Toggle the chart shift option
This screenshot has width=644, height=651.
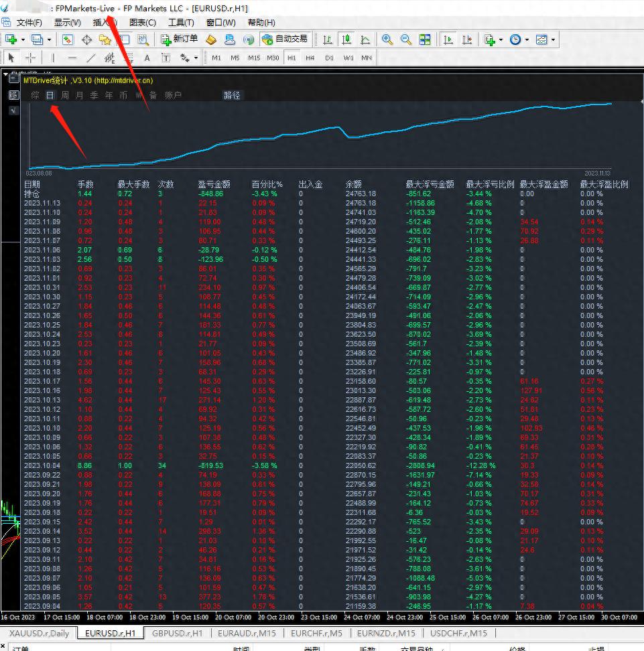click(467, 40)
